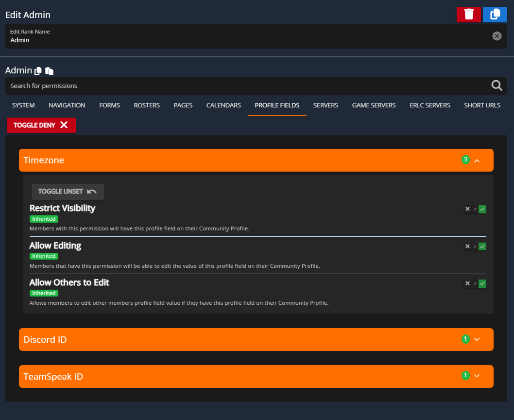
Task: Open the Game Servers tab
Action: click(x=374, y=105)
